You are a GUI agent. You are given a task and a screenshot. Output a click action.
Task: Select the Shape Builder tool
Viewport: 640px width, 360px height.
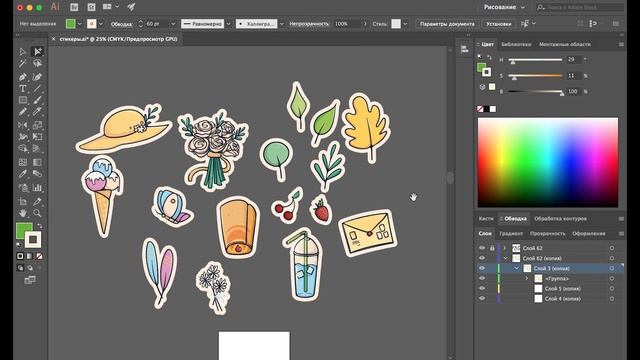point(22,149)
